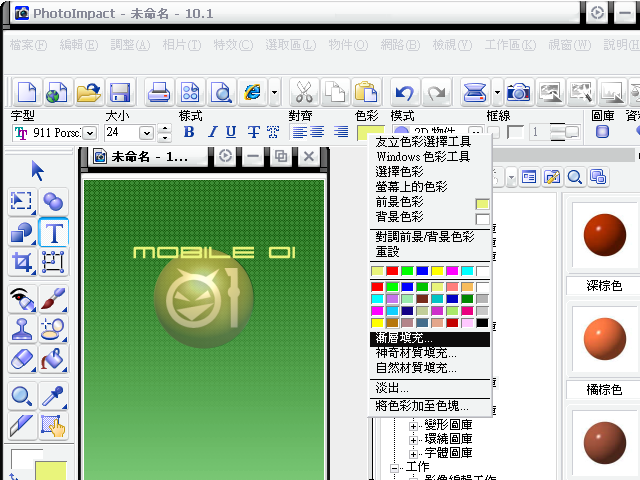Screen dimensions: 640x480
Task: Open the 檔案(F) menu
Action: [28, 44]
